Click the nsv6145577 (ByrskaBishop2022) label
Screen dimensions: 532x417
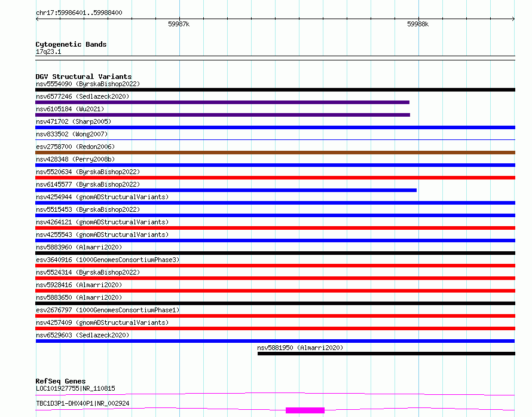pos(88,184)
